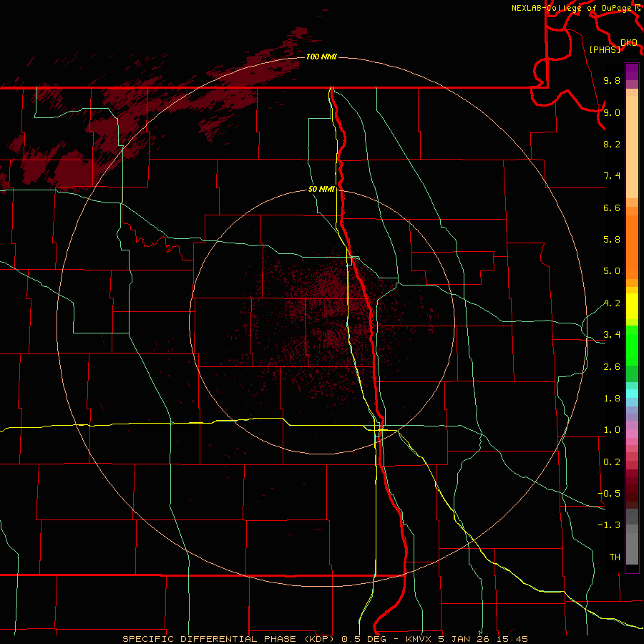This screenshot has width=644, height=644.
Task: Click the 15:45 timestamp in caption
Action: point(512,639)
